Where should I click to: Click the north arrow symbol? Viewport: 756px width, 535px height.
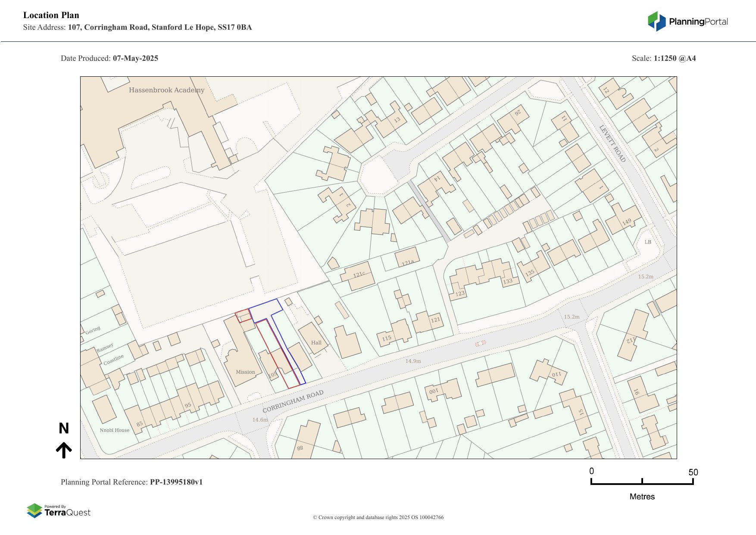64,450
